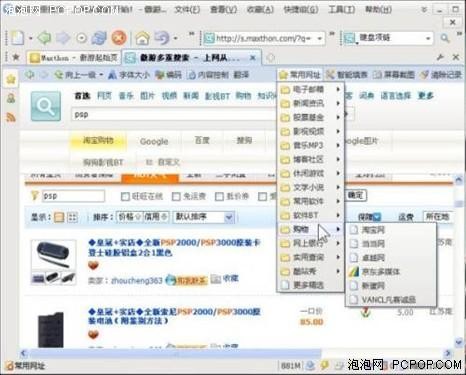466x375 pixels.
Task: Select the Google search engine tab
Action: pyautogui.click(x=154, y=141)
